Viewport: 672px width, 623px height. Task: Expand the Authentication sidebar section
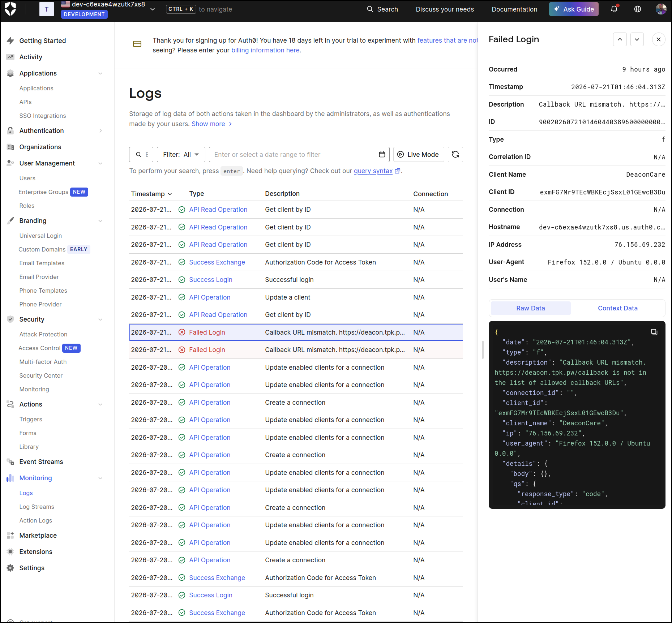[100, 131]
